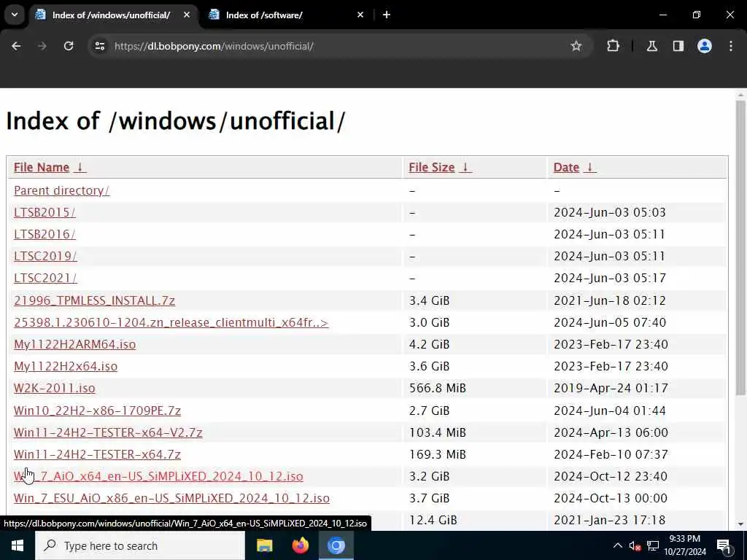Open the LTSC2021 folder

[x=45, y=278]
